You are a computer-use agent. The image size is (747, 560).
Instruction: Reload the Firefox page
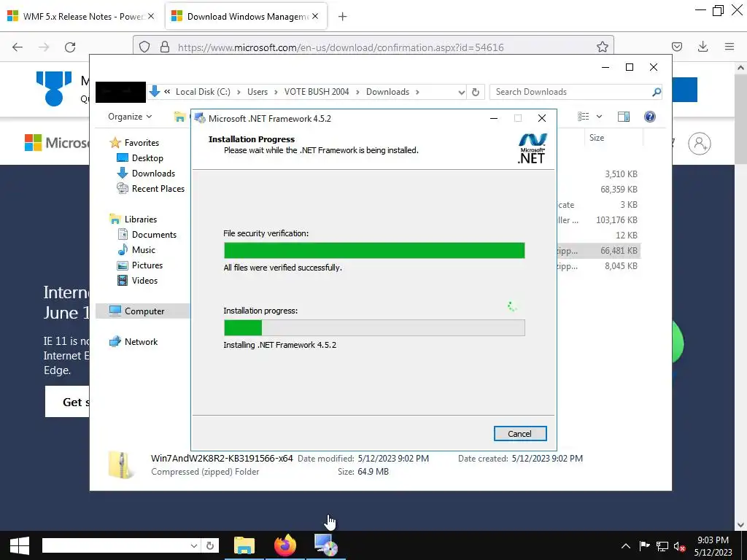70,47
